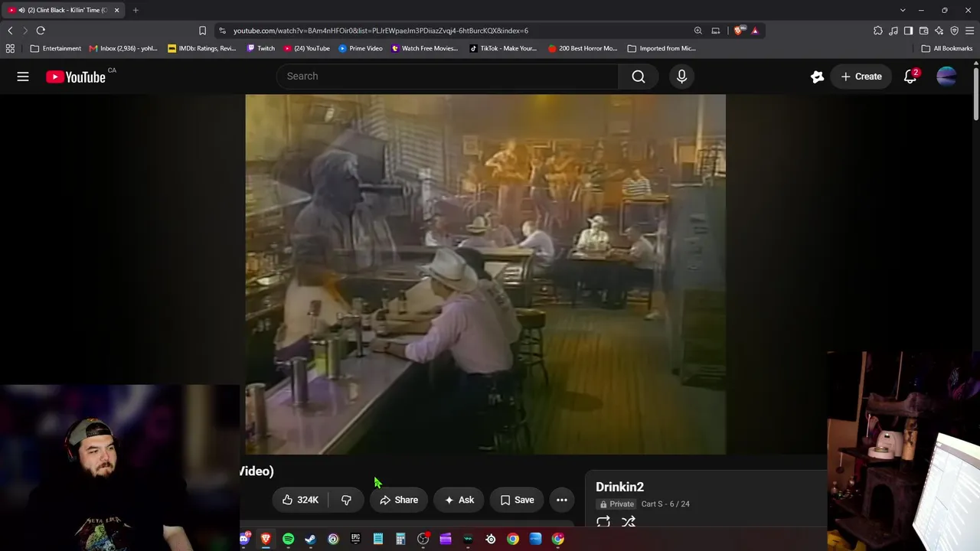This screenshot has width=980, height=551.
Task: Open the media control music-note icon
Action: pos(893,31)
